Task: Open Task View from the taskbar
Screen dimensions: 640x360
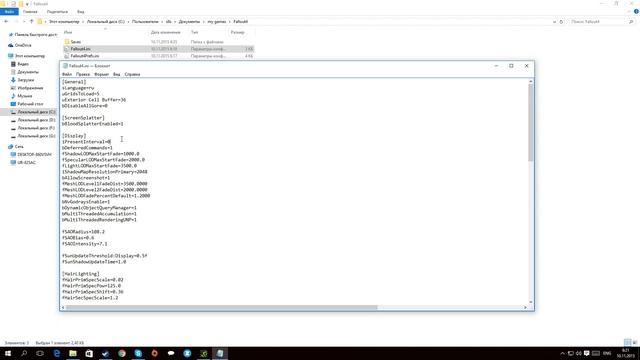Action: tap(40, 353)
